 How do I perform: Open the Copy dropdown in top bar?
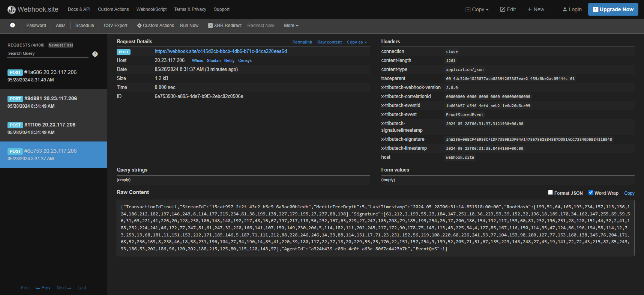coord(477,9)
